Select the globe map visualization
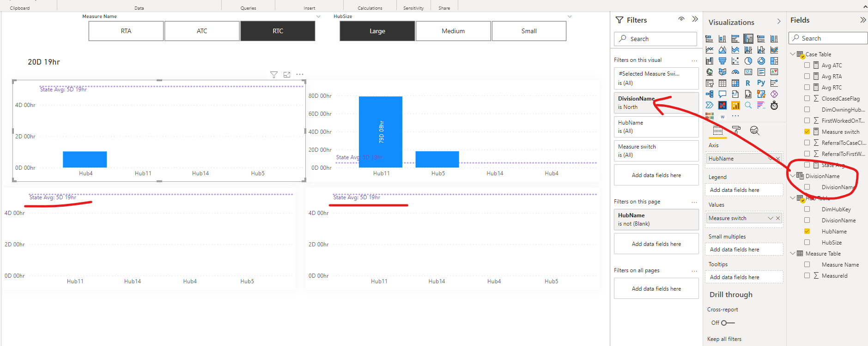The width and height of the screenshot is (868, 346). (x=710, y=72)
